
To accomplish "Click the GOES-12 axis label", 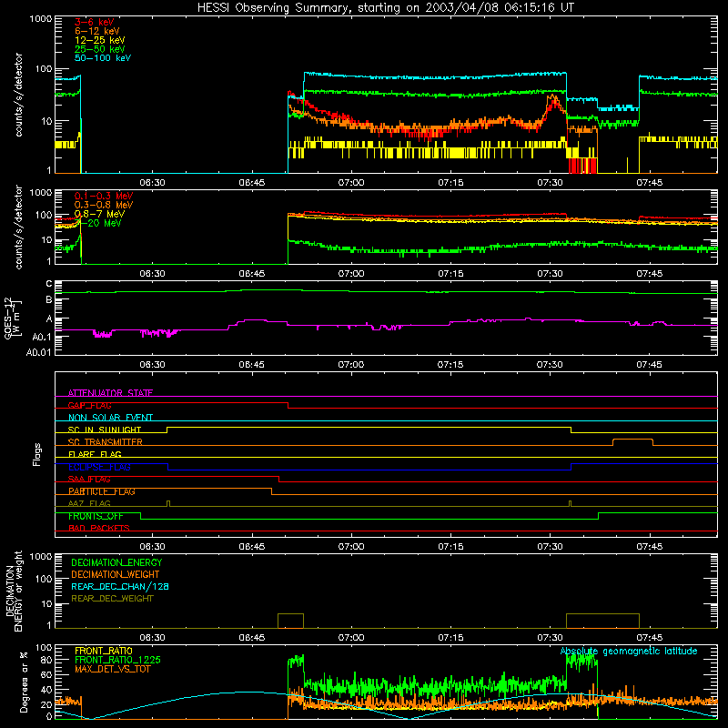I will point(8,318).
